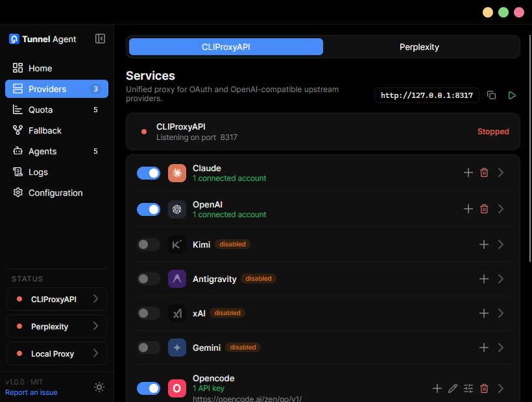Enable the xAI provider toggle
The width and height of the screenshot is (532, 402).
point(149,313)
